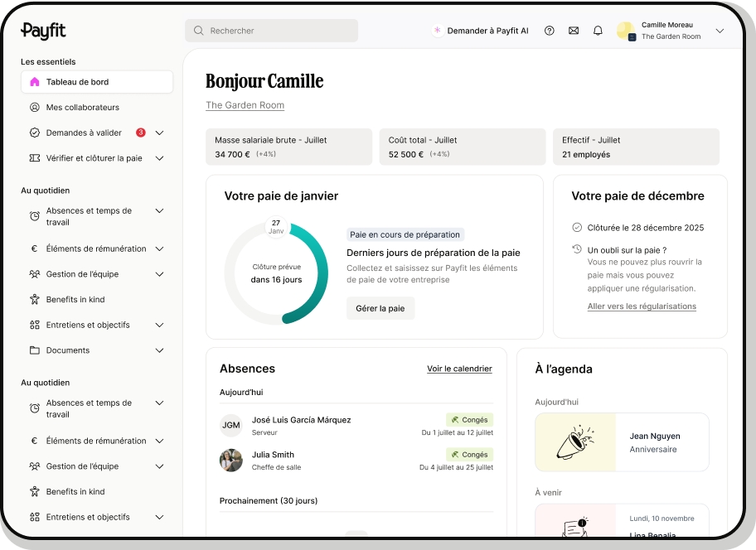Expand the Demandes à valider chevron

[160, 133]
